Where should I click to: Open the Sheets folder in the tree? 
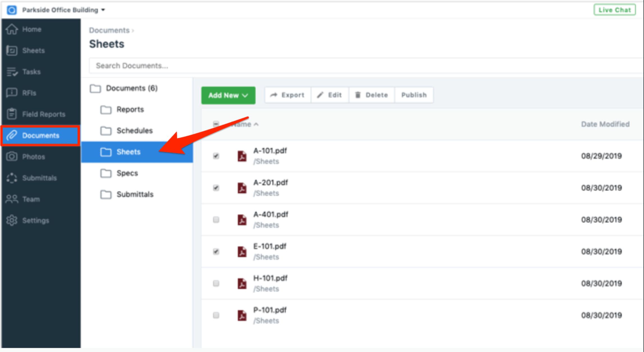pyautogui.click(x=137, y=152)
